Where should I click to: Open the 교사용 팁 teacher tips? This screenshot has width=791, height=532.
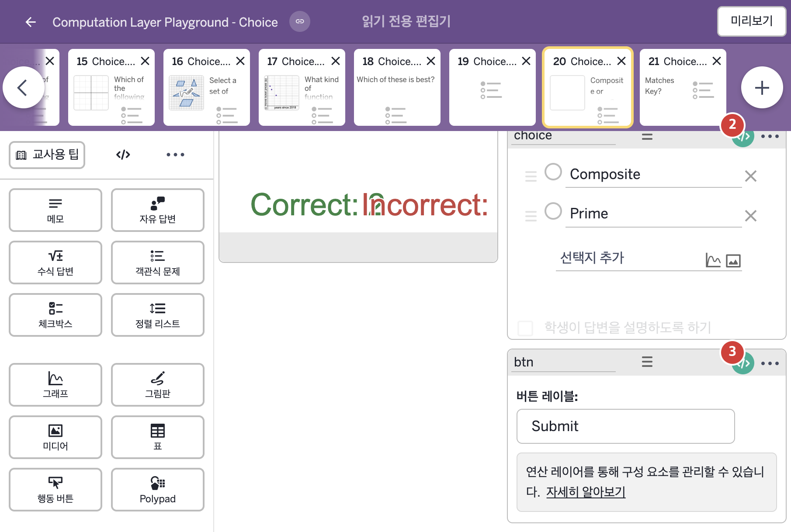click(x=47, y=155)
